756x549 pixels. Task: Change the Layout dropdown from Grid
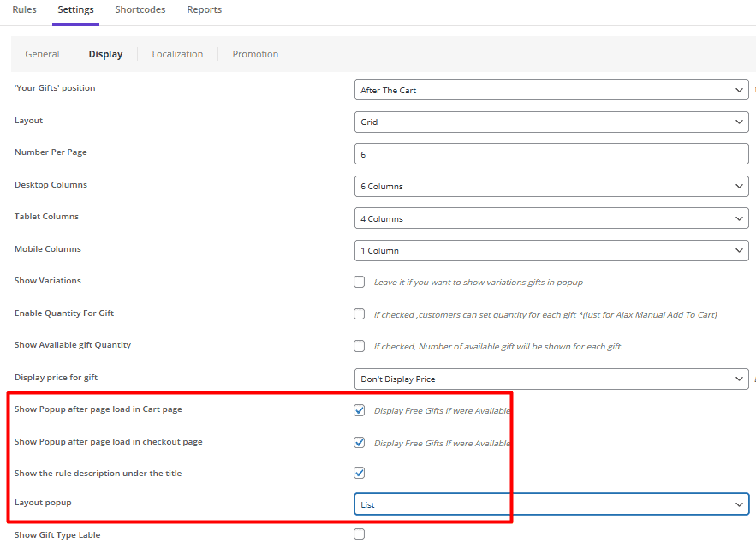click(551, 122)
